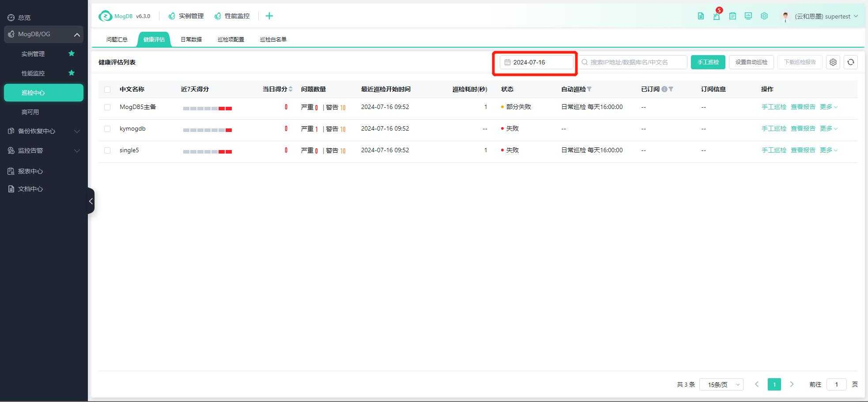Viewport: 868px width, 402px height.
Task: Open the 15条/页 page size dropdown
Action: 721,384
